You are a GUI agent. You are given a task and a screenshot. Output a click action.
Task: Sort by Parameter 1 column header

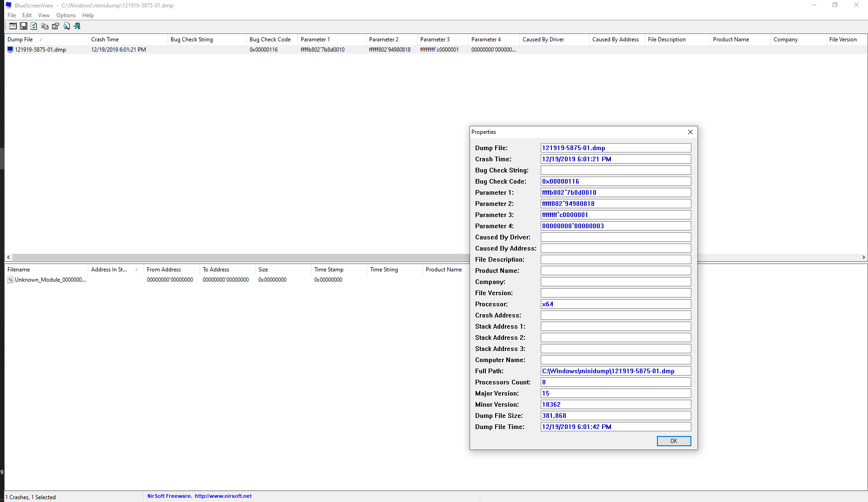[x=332, y=40]
